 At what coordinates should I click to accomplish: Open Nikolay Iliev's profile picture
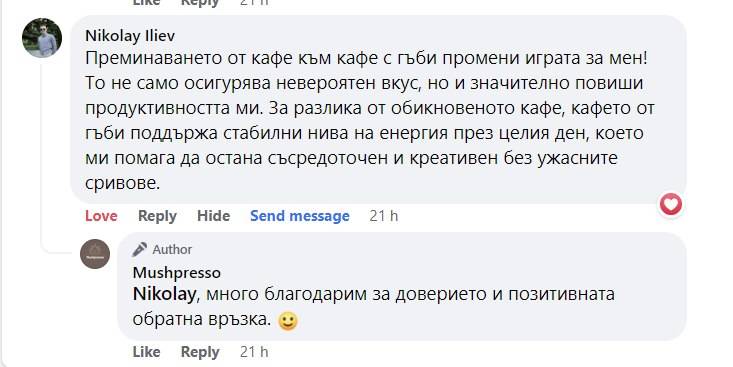42,38
